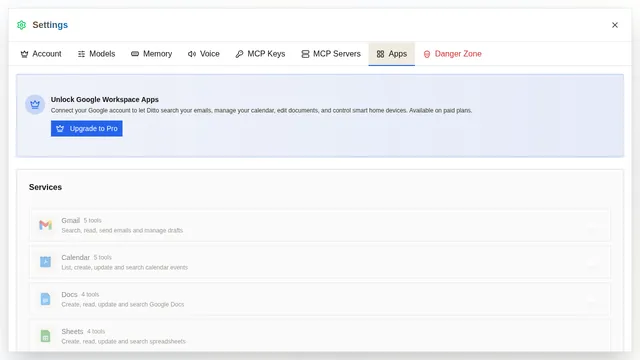Click the blue Docs file icon
This screenshot has width=640, height=360.
(45, 299)
